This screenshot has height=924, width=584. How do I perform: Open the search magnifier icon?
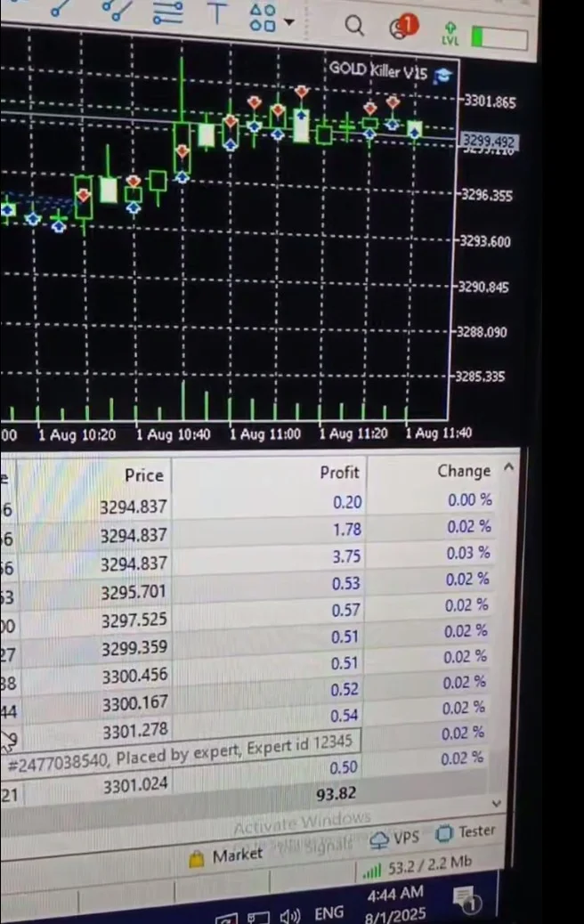(354, 26)
